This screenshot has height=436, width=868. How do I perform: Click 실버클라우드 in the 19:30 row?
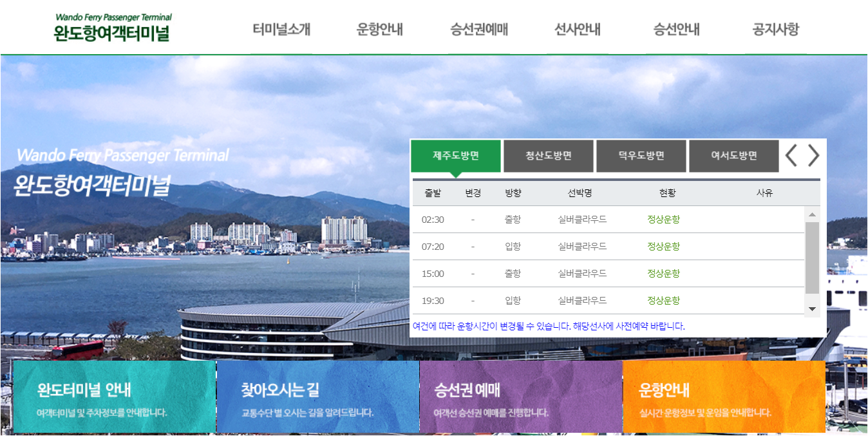582,301
